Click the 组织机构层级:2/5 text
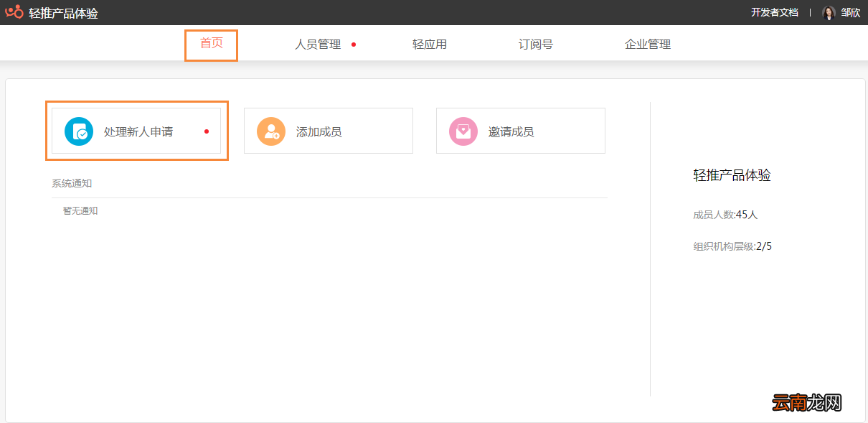This screenshot has height=423, width=868. pos(732,246)
